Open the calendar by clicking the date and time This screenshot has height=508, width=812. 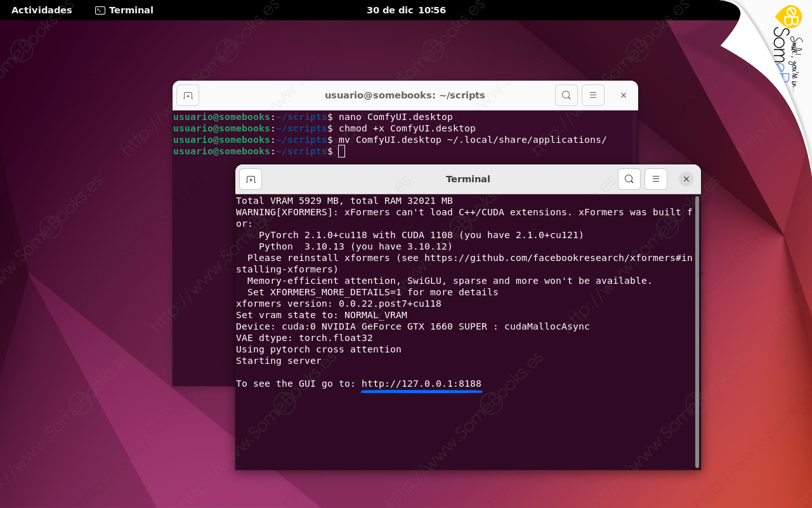point(406,10)
